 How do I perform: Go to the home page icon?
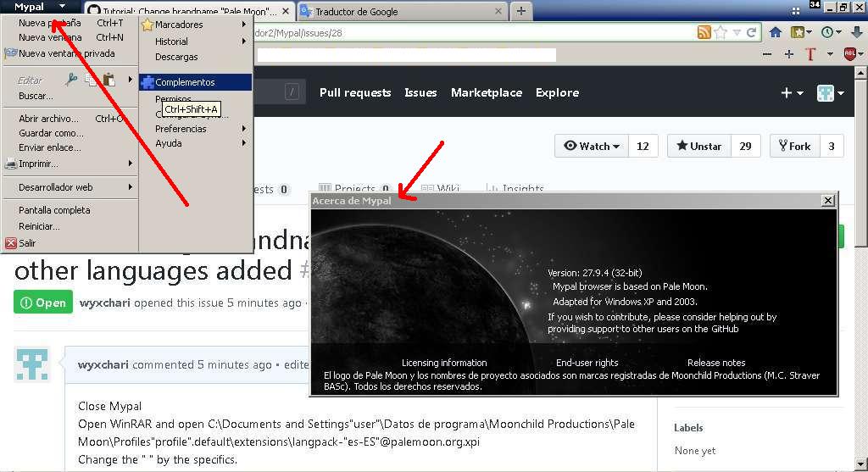[776, 33]
